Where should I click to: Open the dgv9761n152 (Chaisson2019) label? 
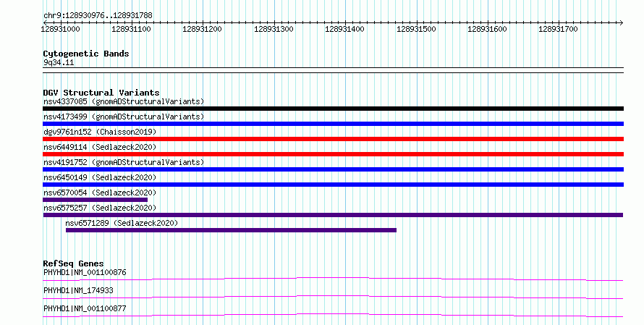[100, 132]
